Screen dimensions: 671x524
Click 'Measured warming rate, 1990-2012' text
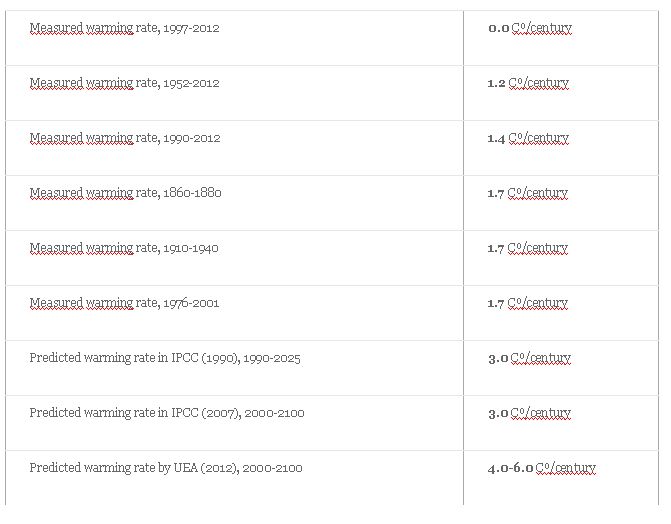(x=124, y=138)
